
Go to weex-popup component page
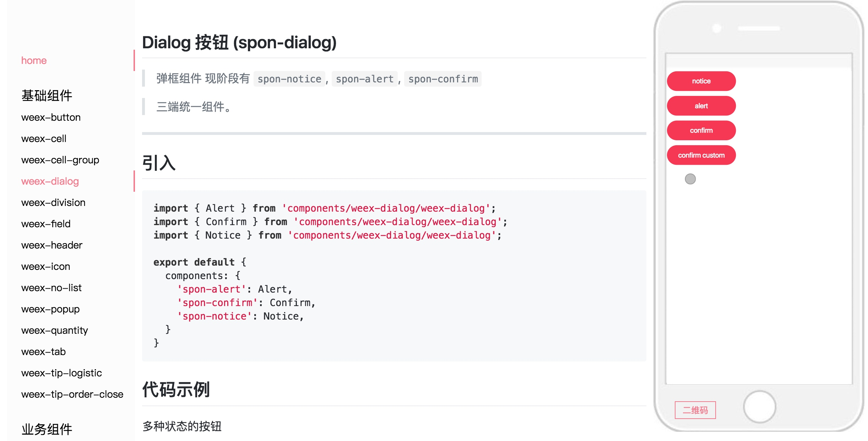point(50,309)
